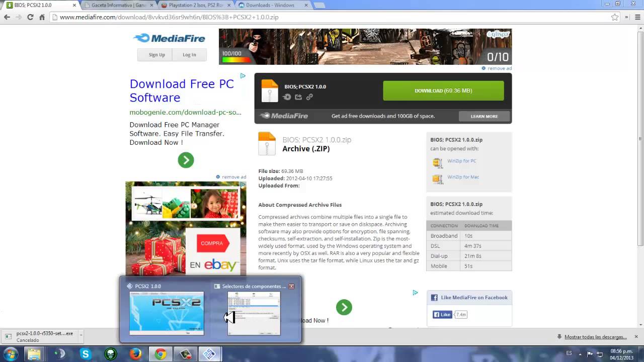Click the address bar showing the mediafire.com URL
The width and height of the screenshot is (644, 362).
[x=332, y=17]
